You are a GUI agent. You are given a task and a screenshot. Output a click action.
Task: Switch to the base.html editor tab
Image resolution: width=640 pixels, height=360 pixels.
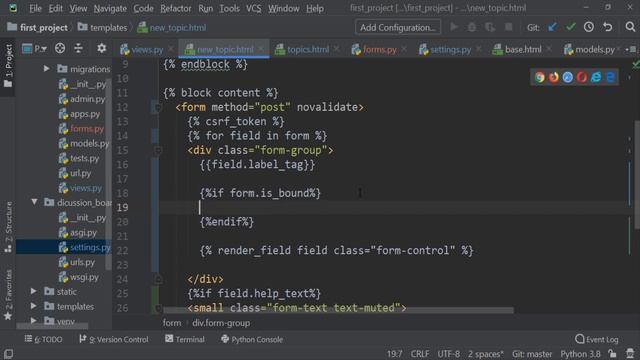[x=523, y=49]
